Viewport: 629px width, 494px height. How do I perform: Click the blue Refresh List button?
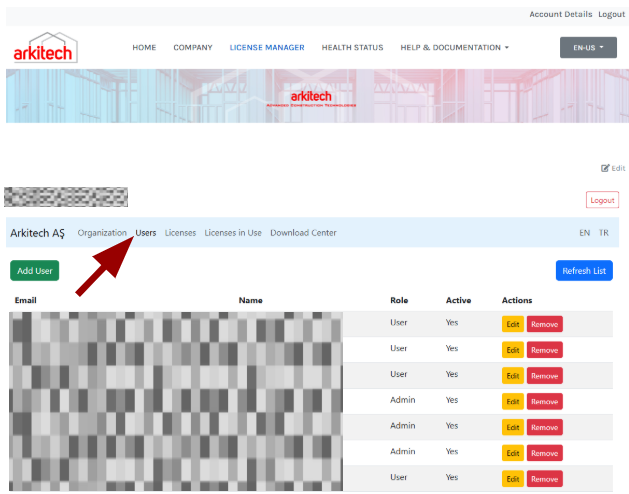[x=584, y=270]
